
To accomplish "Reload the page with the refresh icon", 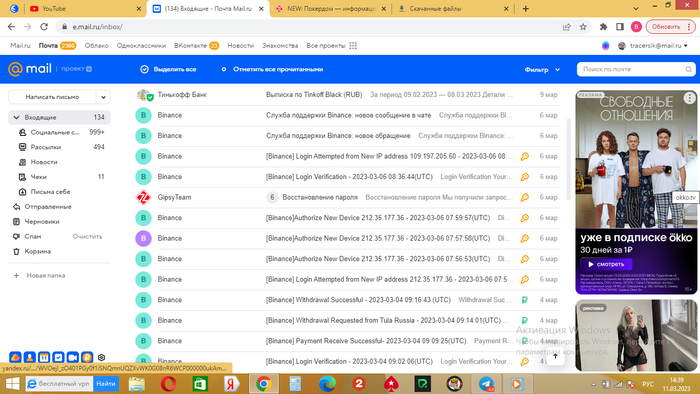I will (x=44, y=27).
